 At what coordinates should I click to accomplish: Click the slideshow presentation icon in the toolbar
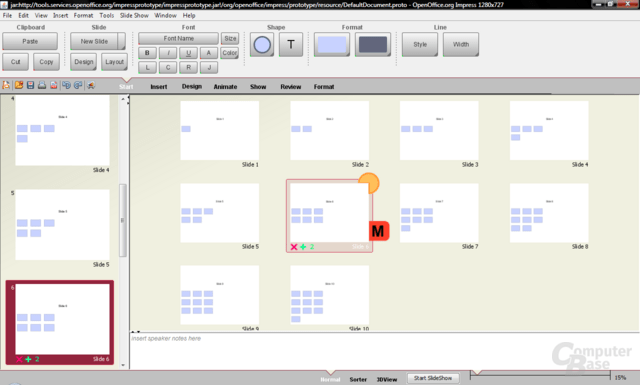coord(91,85)
